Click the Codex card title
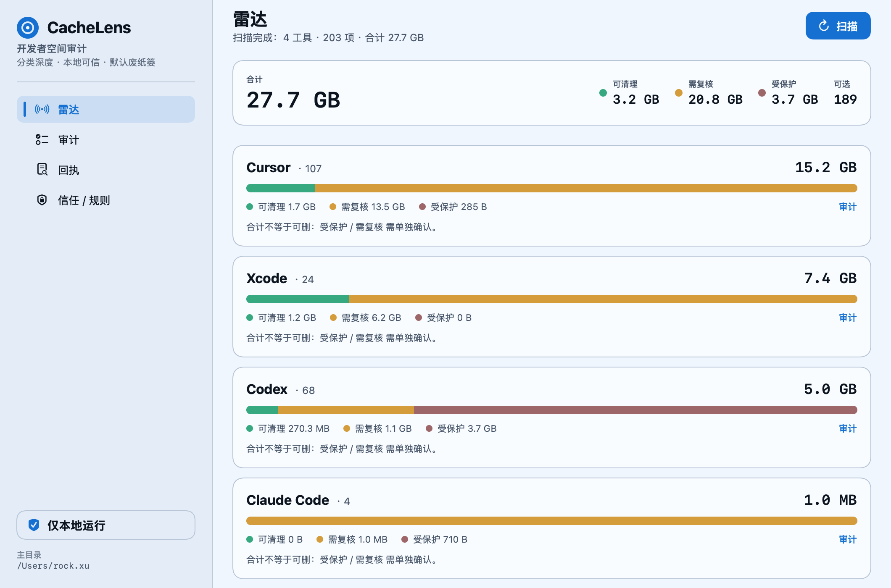Viewport: 891px width, 588px height. pos(267,389)
